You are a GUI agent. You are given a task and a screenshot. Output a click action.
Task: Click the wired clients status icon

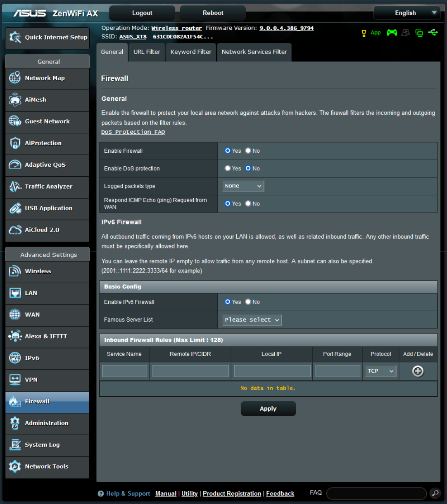418,32
